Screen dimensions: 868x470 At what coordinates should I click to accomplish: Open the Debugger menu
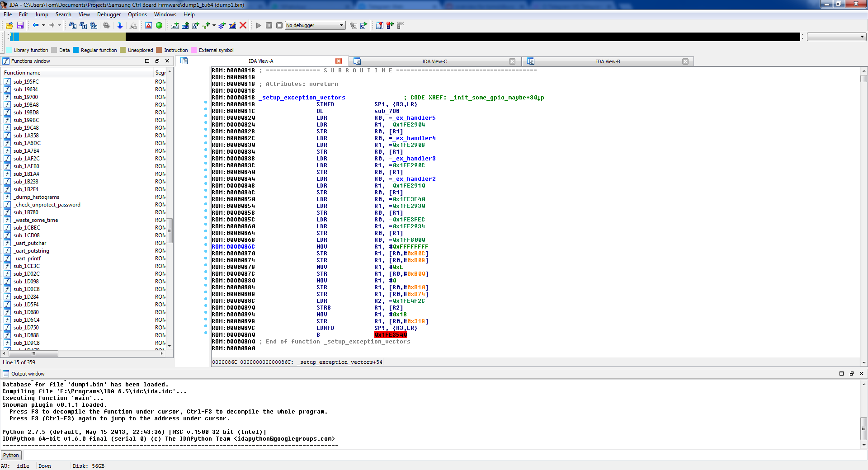point(108,14)
